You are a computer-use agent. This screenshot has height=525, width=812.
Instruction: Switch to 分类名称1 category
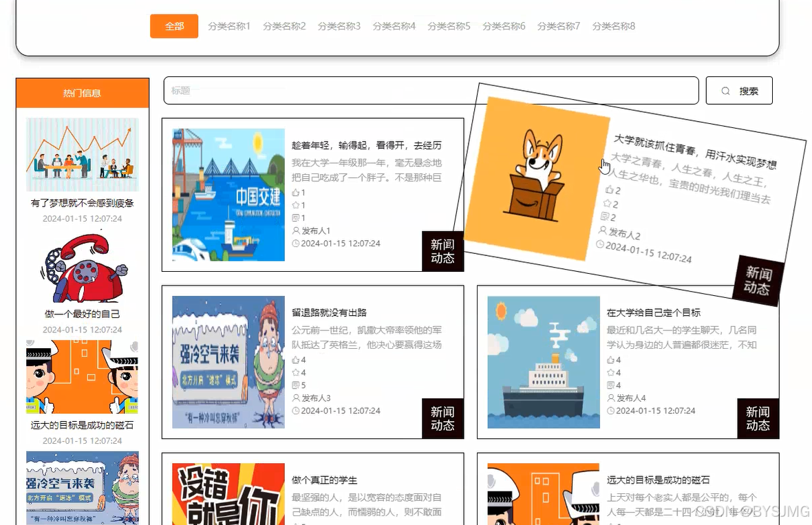[x=229, y=26]
